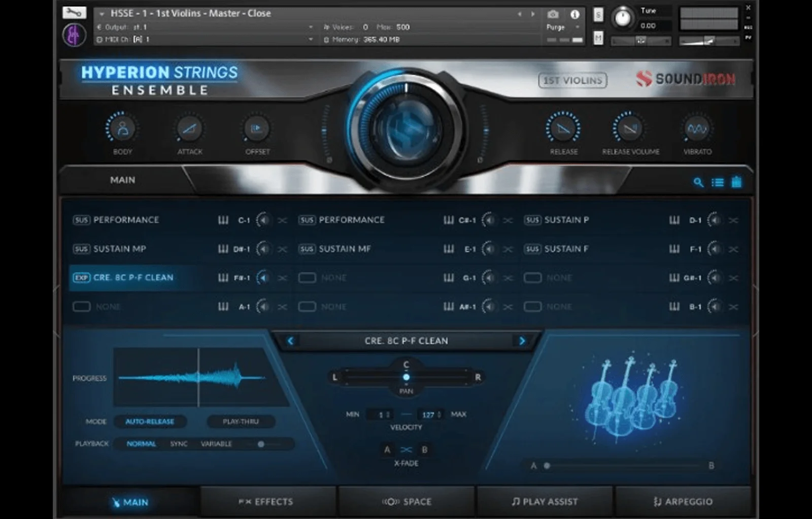Go to previous articulation with left arrow
Screen dimensions: 812x519
tap(291, 341)
